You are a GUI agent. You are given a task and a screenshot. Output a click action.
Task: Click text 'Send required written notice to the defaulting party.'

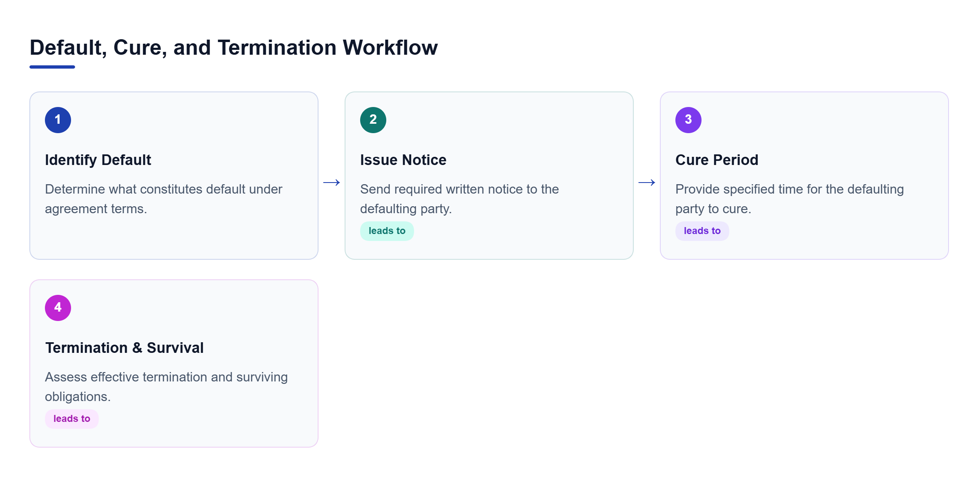pos(459,199)
